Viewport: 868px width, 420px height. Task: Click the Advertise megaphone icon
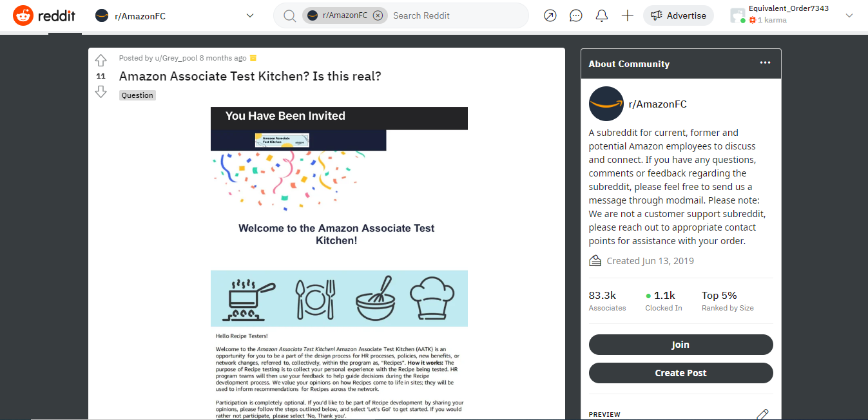point(655,15)
